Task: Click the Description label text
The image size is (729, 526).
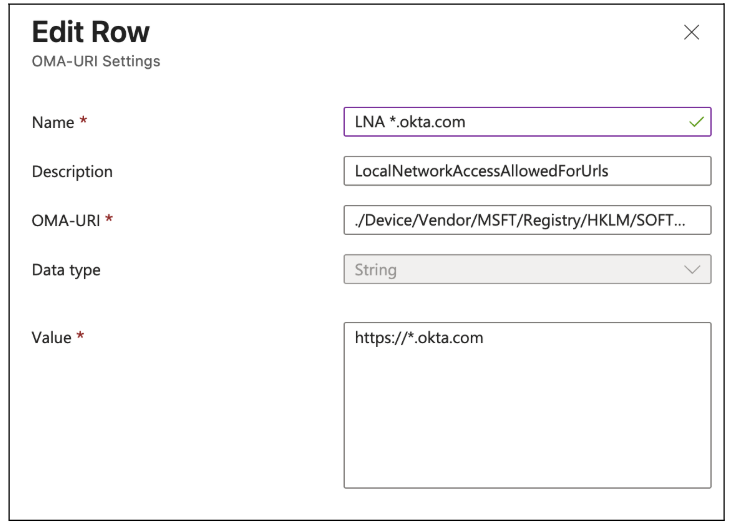Action: 72,171
